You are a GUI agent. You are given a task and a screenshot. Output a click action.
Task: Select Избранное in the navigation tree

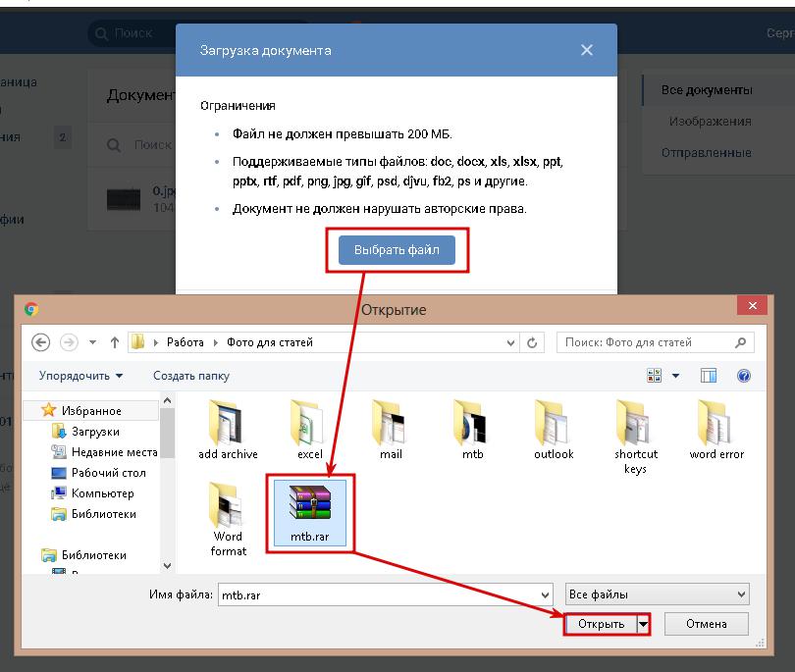91,410
